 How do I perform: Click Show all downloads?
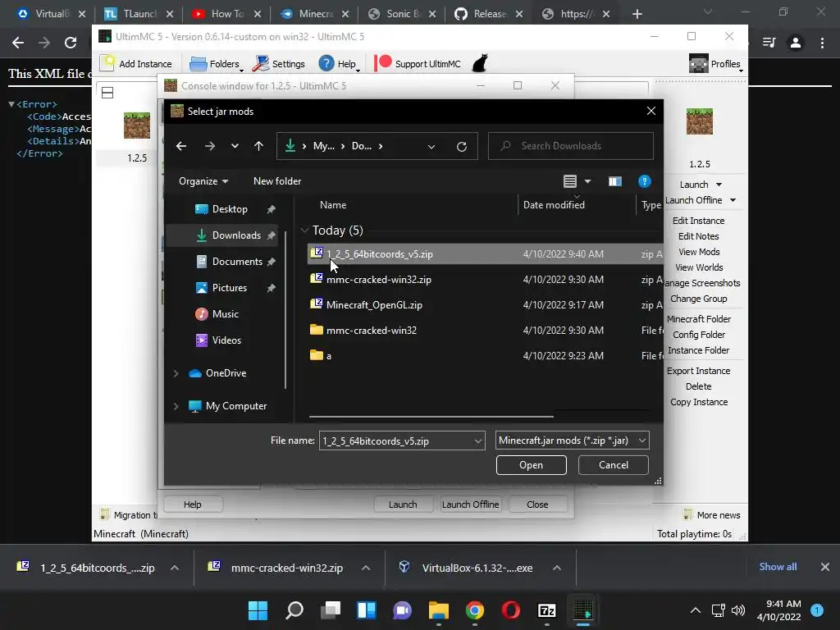[778, 567]
